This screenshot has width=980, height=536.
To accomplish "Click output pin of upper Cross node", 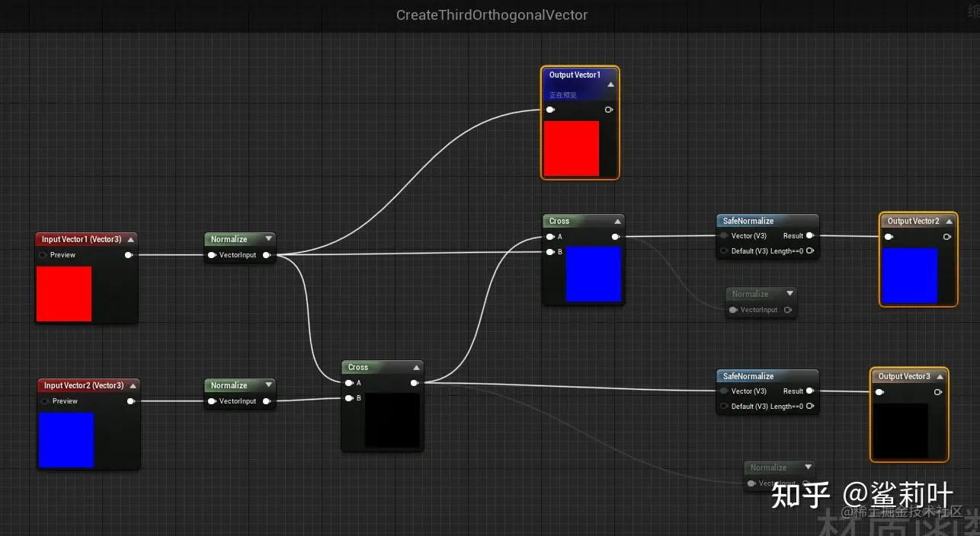I will tap(616, 237).
